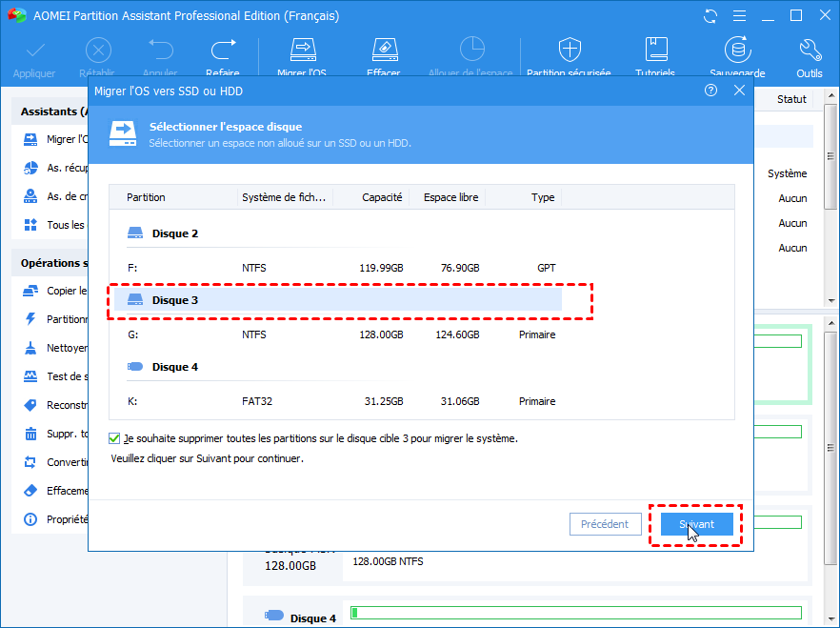Open Outils wrench icon

click(810, 50)
